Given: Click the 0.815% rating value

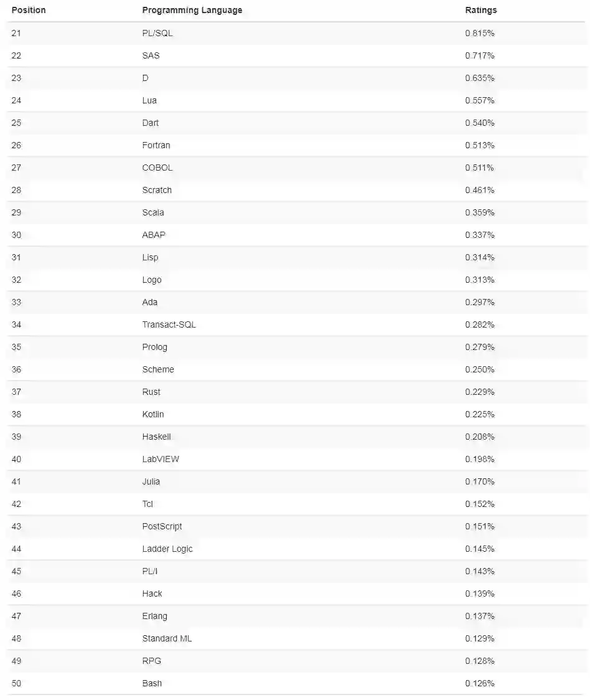Looking at the screenshot, I should click(x=480, y=33).
